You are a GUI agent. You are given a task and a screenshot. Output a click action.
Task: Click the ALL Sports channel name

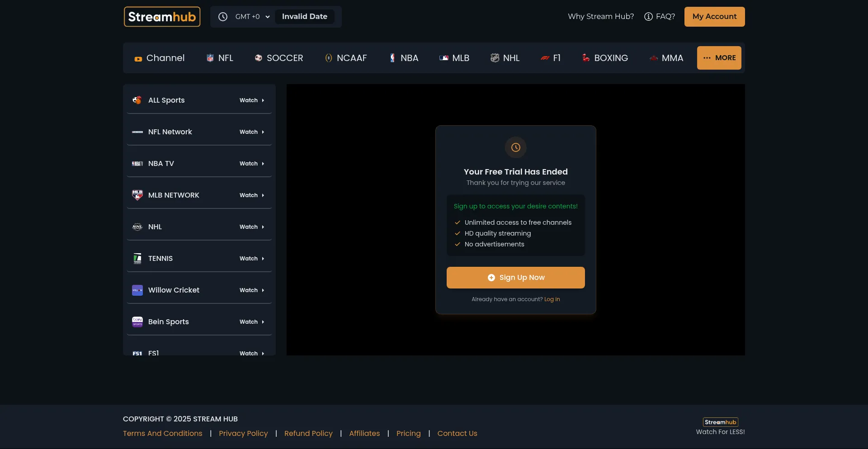coord(166,100)
